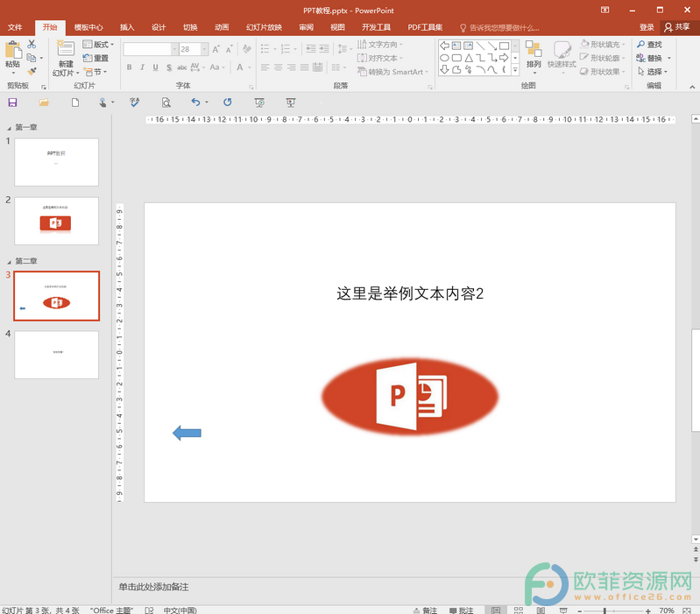Click the Clear Formatting eraser icon
This screenshot has width=700, height=614.
point(246,49)
